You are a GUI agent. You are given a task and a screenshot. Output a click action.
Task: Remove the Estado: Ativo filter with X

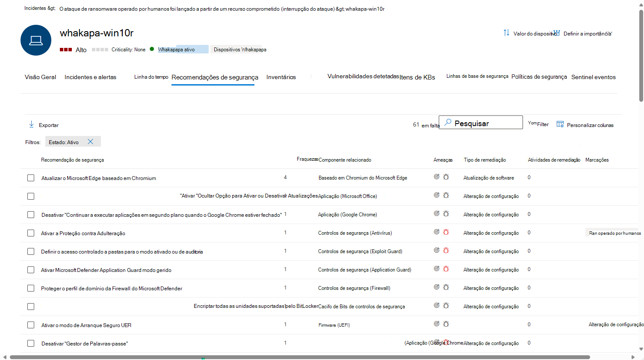(x=90, y=142)
